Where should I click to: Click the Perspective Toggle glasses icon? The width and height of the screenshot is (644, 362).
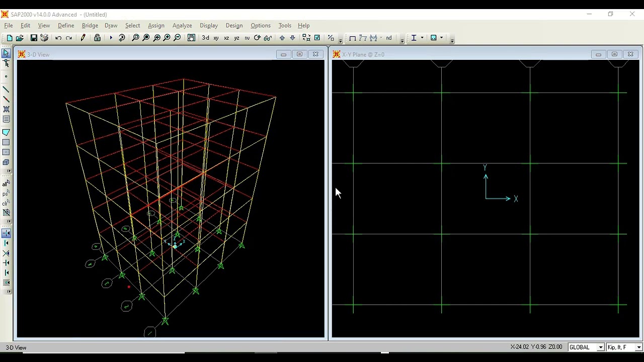[268, 38]
